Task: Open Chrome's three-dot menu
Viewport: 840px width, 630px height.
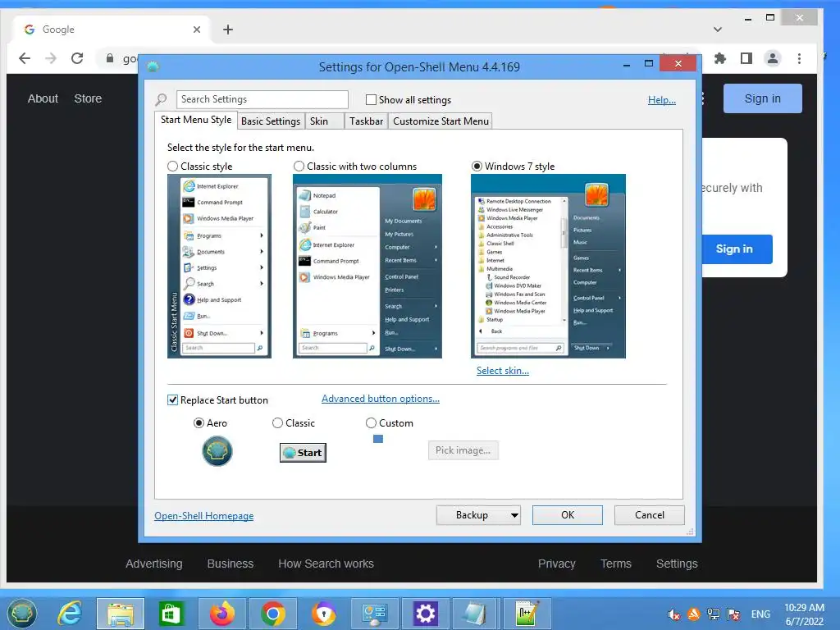Action: [x=799, y=58]
